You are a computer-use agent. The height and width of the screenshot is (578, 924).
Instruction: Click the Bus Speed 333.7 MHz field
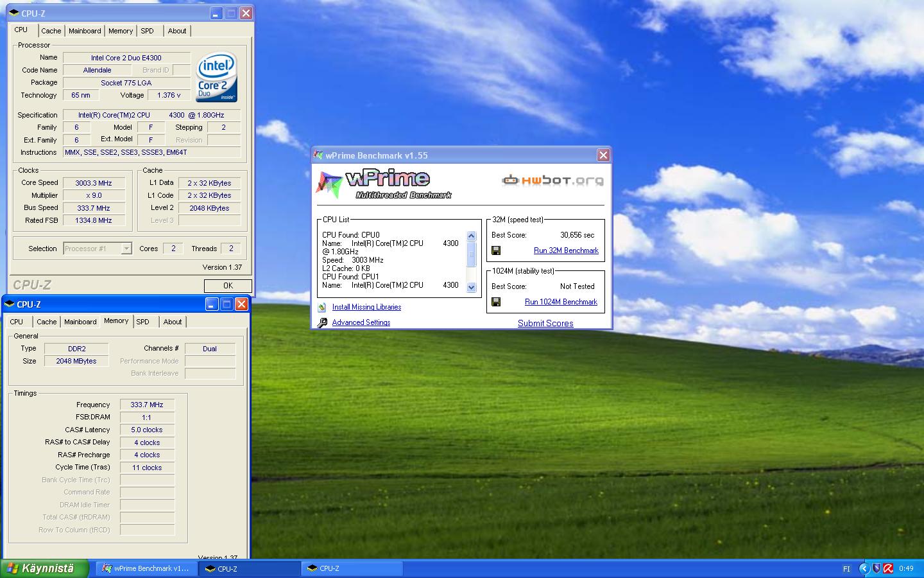coord(94,208)
